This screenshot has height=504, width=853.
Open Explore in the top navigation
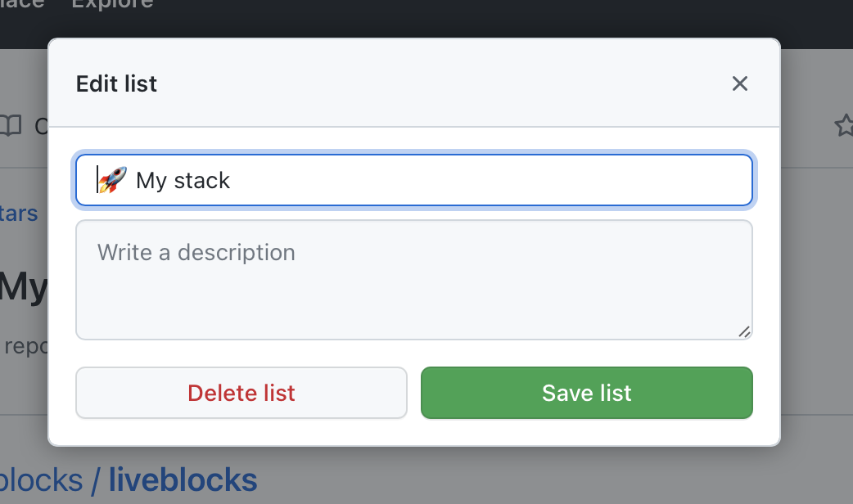112,4
